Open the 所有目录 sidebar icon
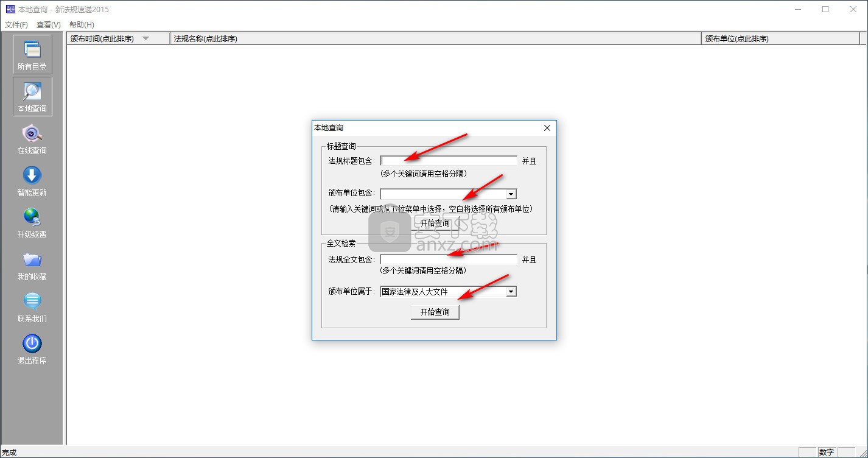868x458 pixels. [x=32, y=55]
